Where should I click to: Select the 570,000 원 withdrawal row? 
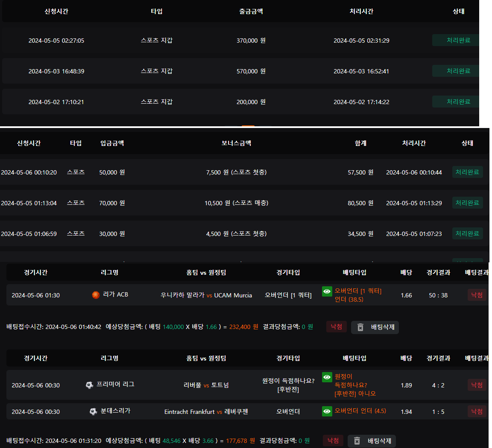click(251, 71)
